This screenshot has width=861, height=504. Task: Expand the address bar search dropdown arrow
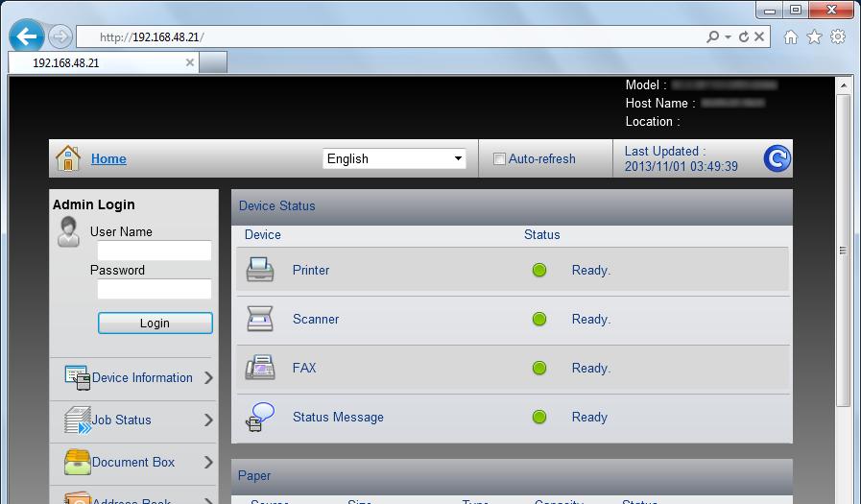pos(729,36)
